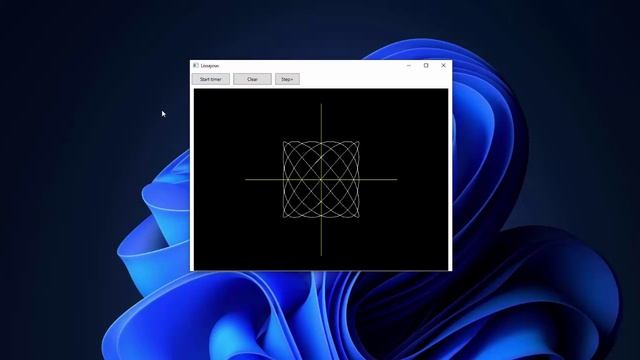
Task: Minimize the Lissajous window
Action: [409, 65]
